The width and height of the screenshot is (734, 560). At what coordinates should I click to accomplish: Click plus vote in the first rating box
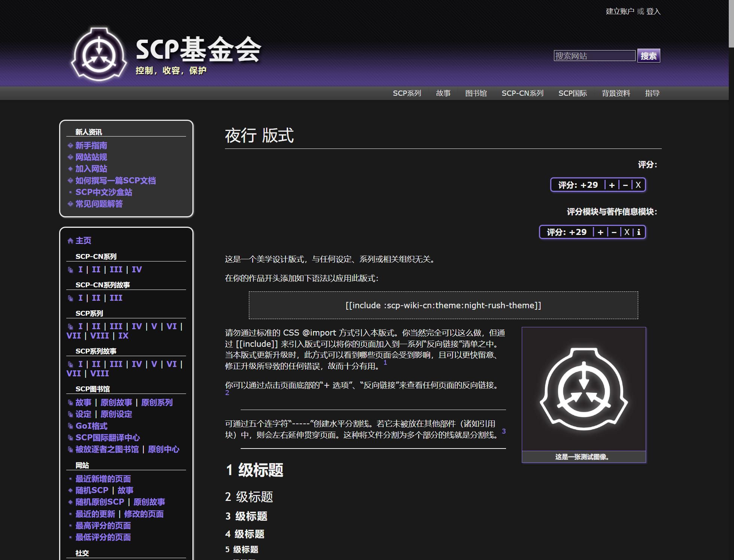(612, 185)
